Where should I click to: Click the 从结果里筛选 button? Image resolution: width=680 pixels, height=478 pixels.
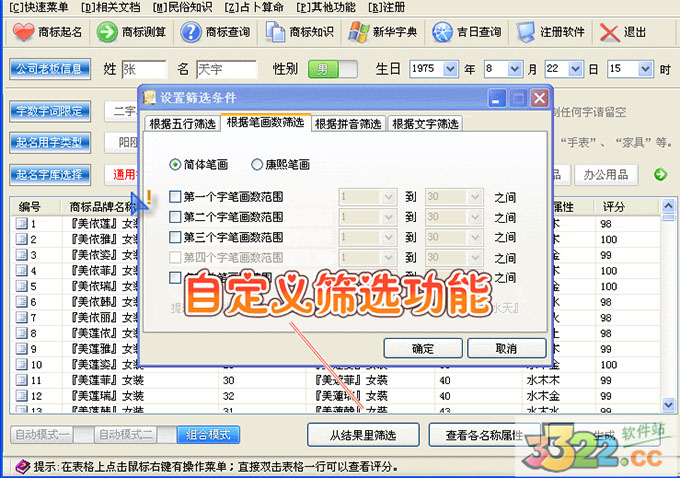pyautogui.click(x=363, y=435)
